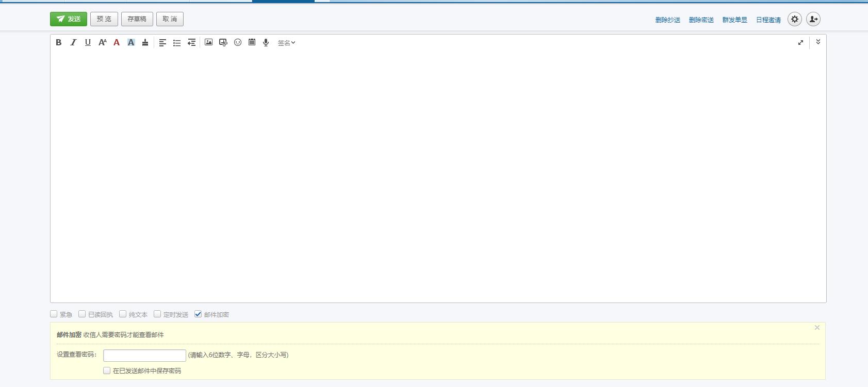Uncheck the 邮件加密 encryption checkbox
The image size is (868, 387).
coord(198,314)
